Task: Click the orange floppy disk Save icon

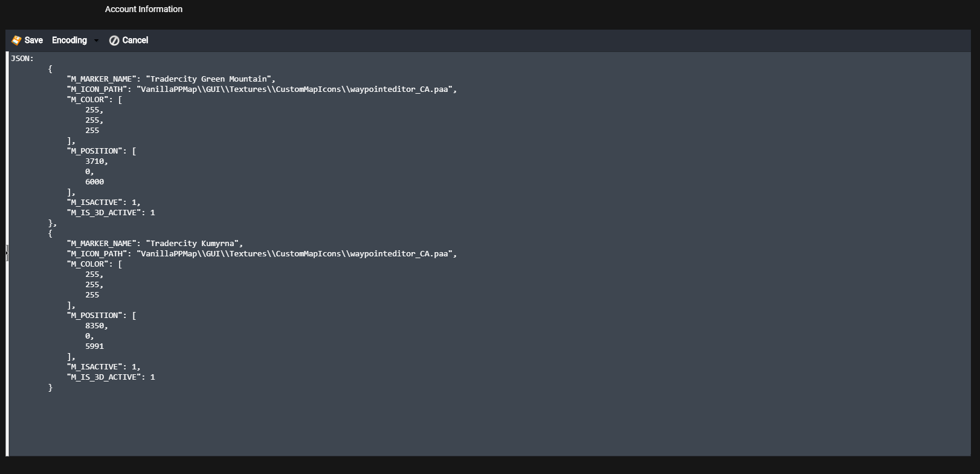Action: point(16,41)
